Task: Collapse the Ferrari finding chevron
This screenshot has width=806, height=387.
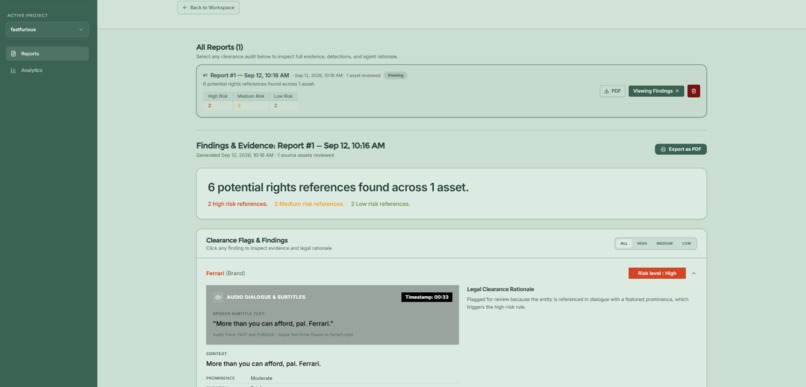Action: pos(693,273)
